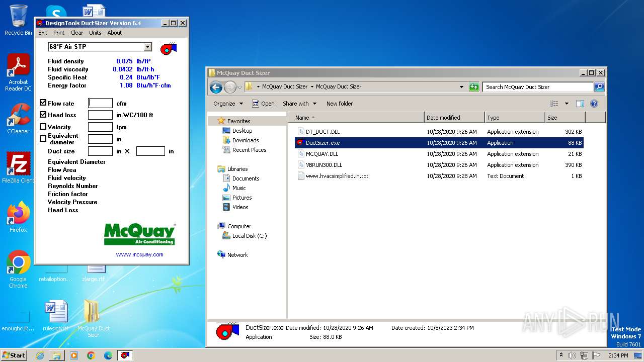Click the McQuay Air Conditioning logo
The height and width of the screenshot is (362, 644).
(140, 234)
